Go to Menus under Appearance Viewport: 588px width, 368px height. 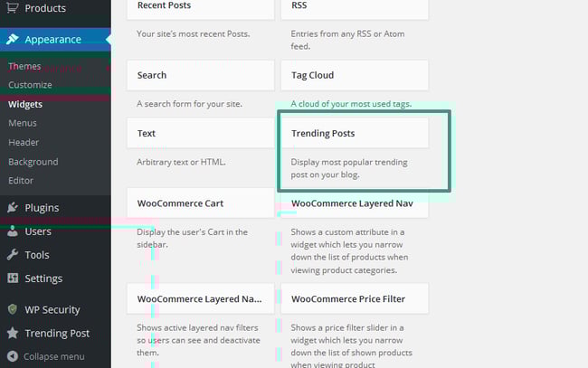point(23,123)
